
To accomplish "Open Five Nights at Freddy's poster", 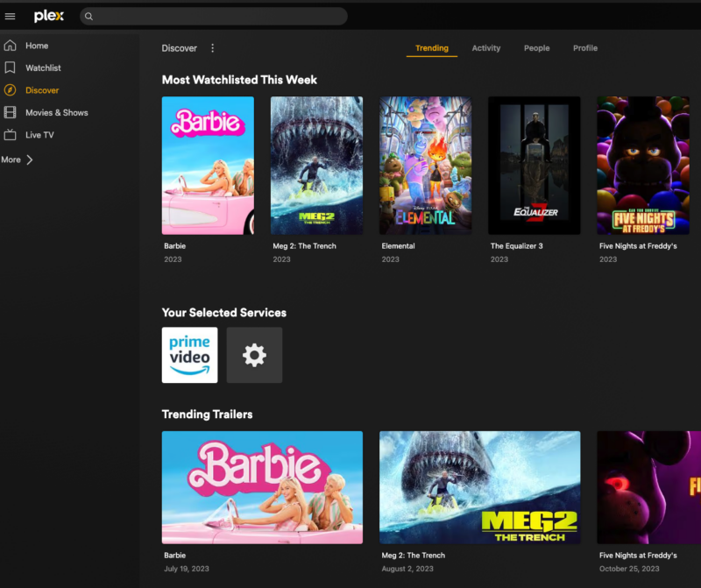I will 643,166.
